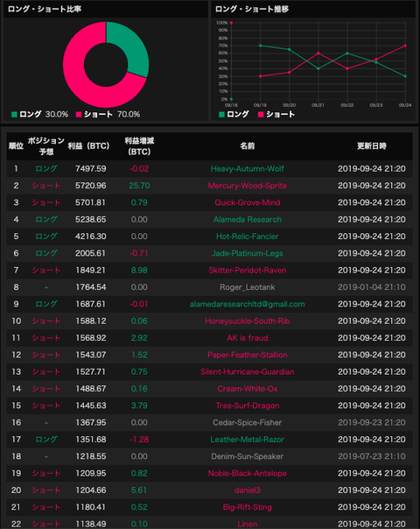Open trader Paper-Feather-Stallion
The width and height of the screenshot is (420, 529).
point(247,355)
